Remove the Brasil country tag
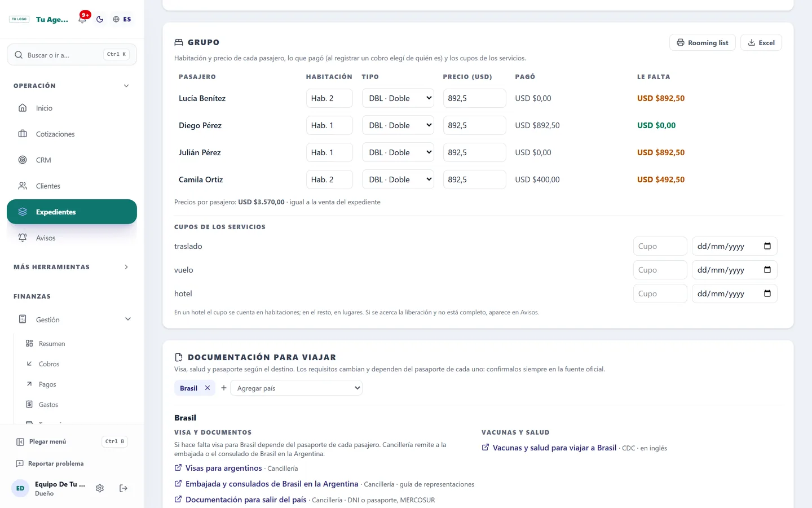This screenshot has width=812, height=508. point(208,388)
